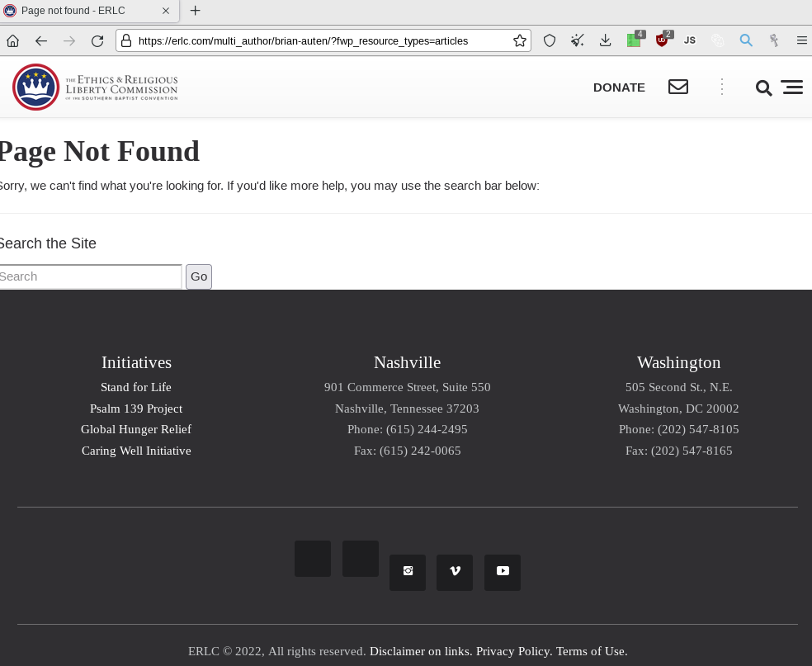Open the Stand for Life link
This screenshot has width=812, height=666.
click(136, 387)
